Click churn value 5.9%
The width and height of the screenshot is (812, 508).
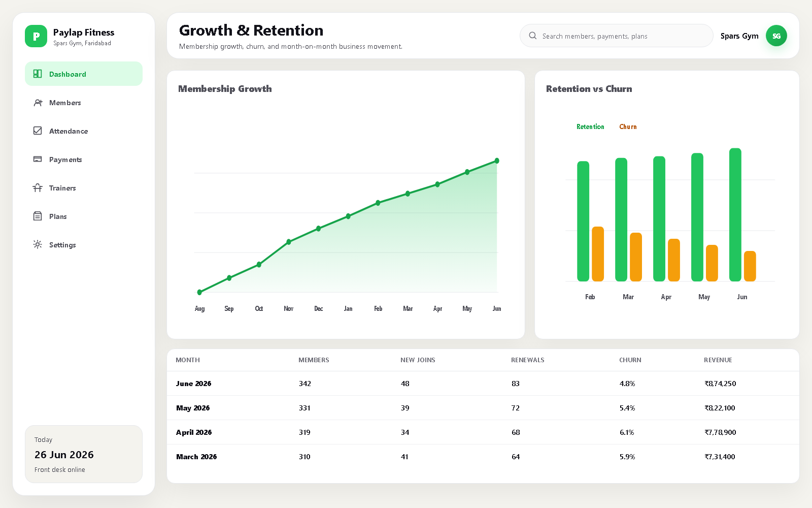pyautogui.click(x=627, y=457)
